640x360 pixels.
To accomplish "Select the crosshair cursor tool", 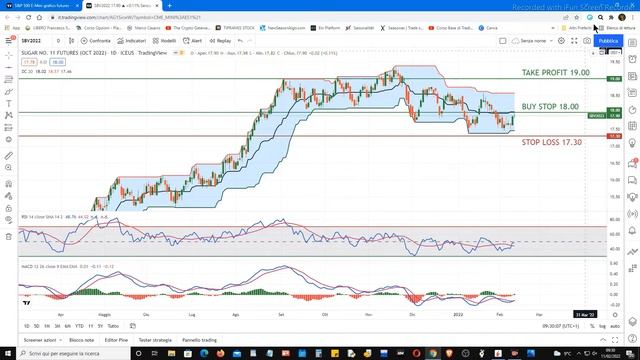I will [9, 55].
